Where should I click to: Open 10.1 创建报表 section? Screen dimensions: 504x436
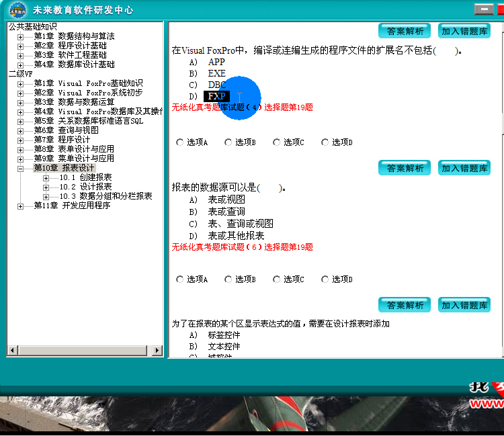[x=85, y=177]
